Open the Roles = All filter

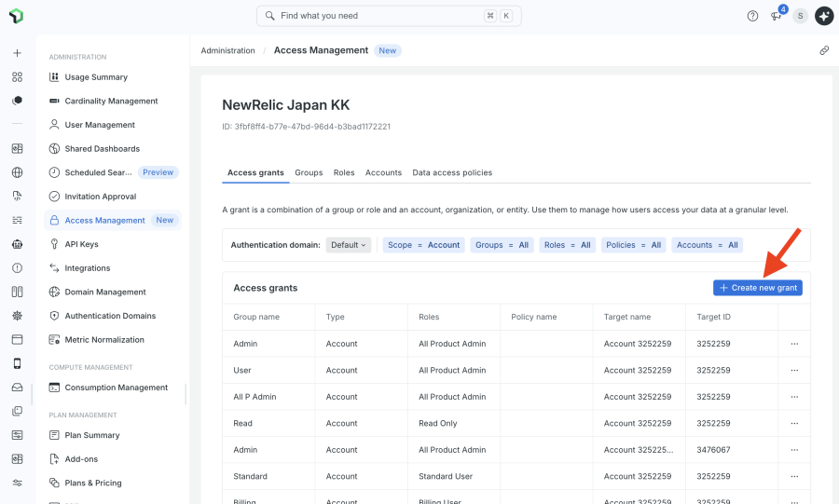click(x=567, y=245)
